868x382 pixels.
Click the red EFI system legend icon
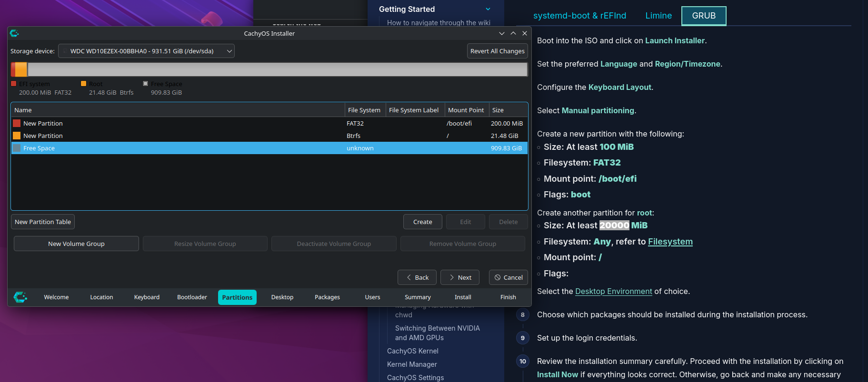click(14, 84)
